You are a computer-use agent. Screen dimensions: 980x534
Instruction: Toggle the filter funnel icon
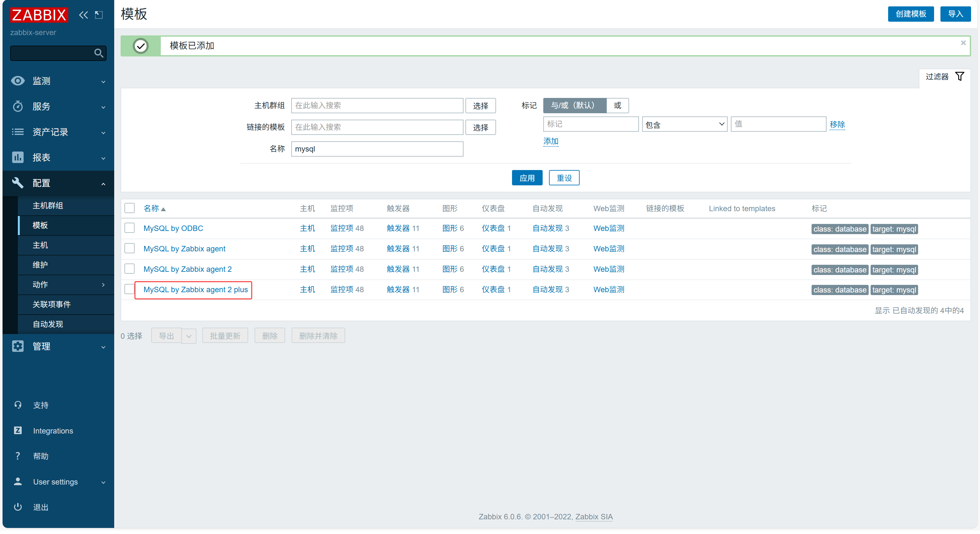(960, 77)
